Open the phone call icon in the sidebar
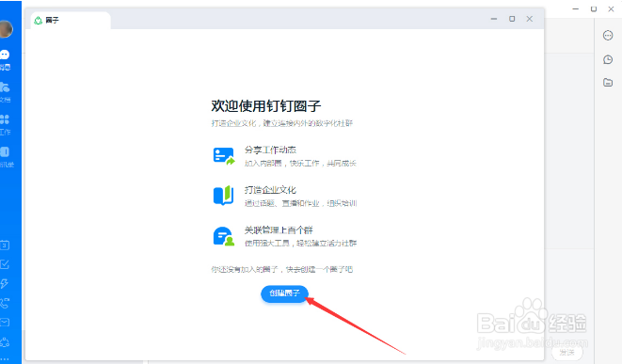The height and width of the screenshot is (364, 622). click(x=5, y=303)
